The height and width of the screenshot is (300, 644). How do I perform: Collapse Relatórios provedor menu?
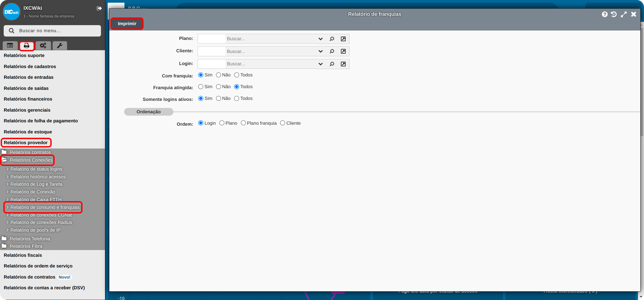(26, 143)
